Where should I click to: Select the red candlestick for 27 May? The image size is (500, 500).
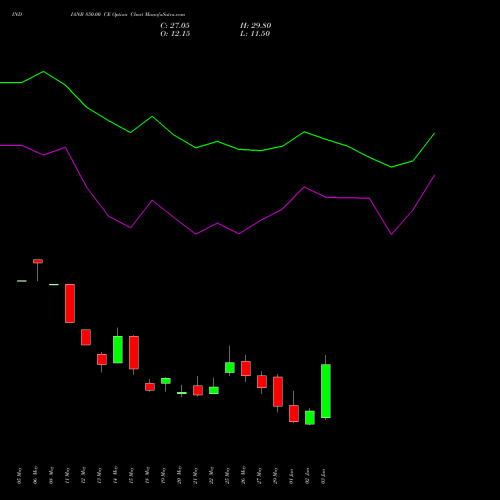[262, 382]
